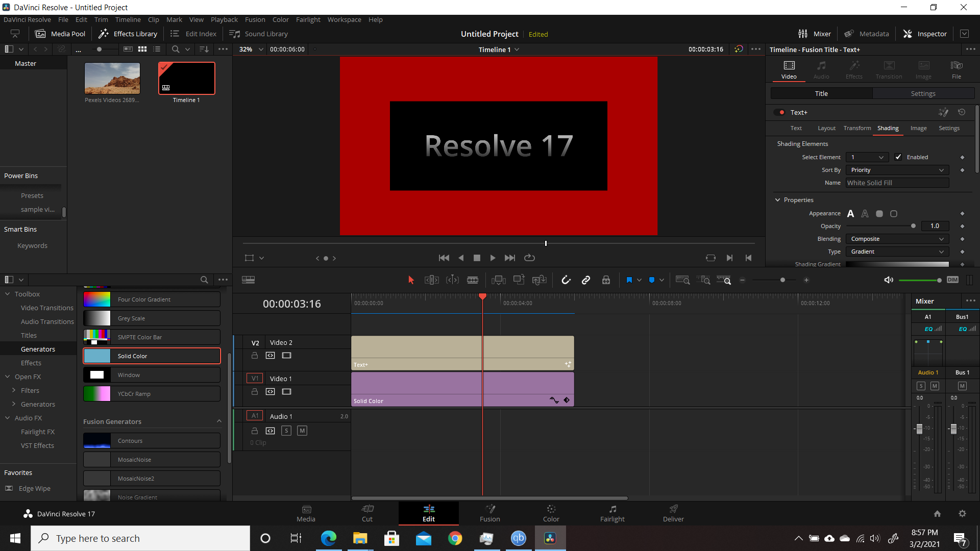Open the Workspace menu

click(344, 19)
